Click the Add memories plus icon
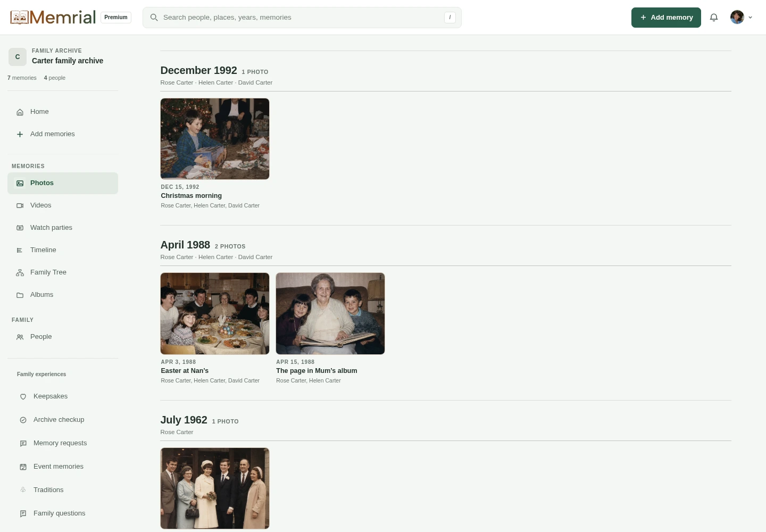Screen dimensions: 766x532 pyautogui.click(x=20, y=134)
